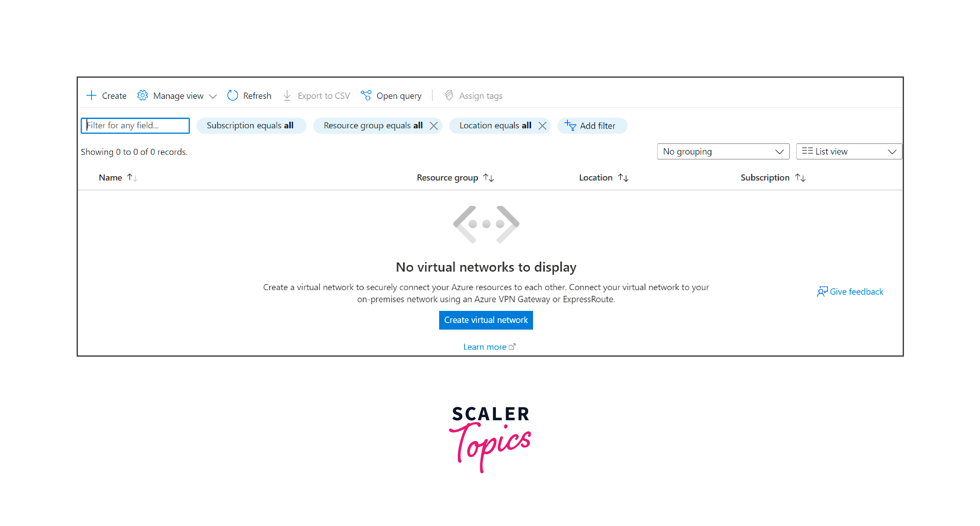The height and width of the screenshot is (526, 980).
Task: Sort by Location column header
Action: [603, 178]
